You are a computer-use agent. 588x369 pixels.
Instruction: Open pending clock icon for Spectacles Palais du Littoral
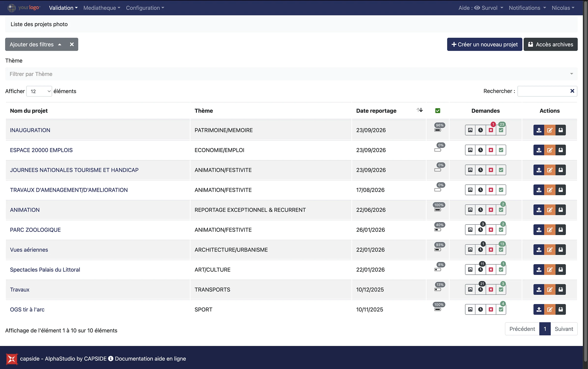coord(480,270)
